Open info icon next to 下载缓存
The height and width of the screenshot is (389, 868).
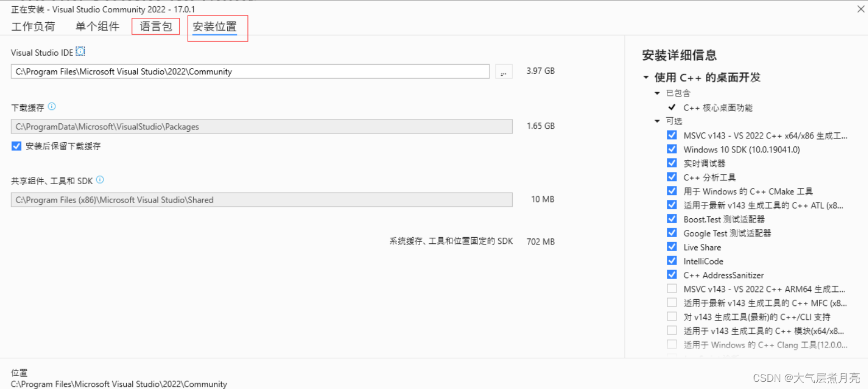point(52,107)
